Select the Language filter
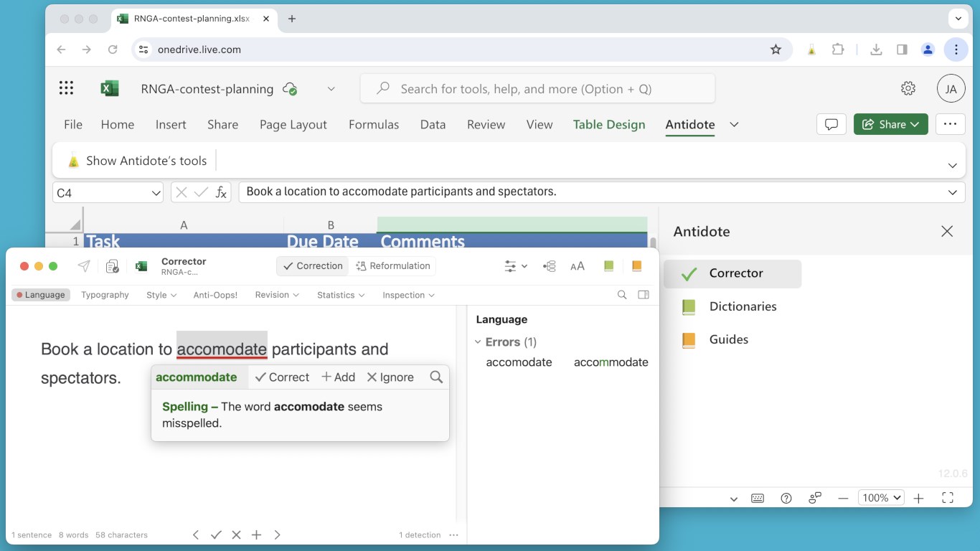980x551 pixels. pyautogui.click(x=41, y=295)
